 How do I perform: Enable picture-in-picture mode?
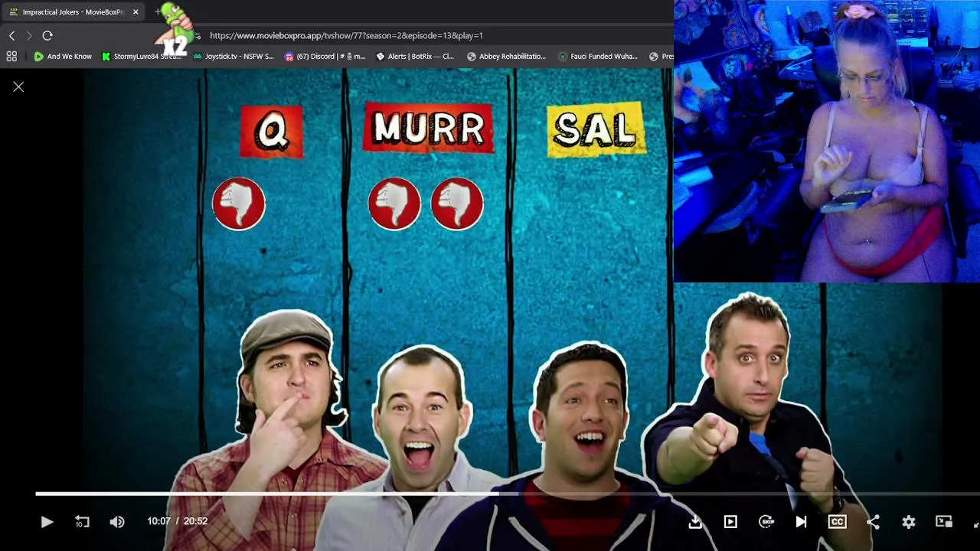coord(944,522)
